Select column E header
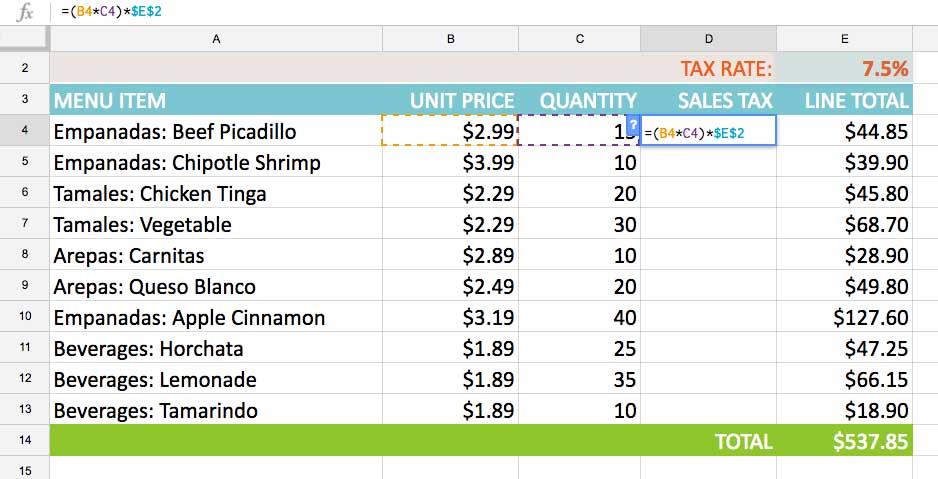 844,39
